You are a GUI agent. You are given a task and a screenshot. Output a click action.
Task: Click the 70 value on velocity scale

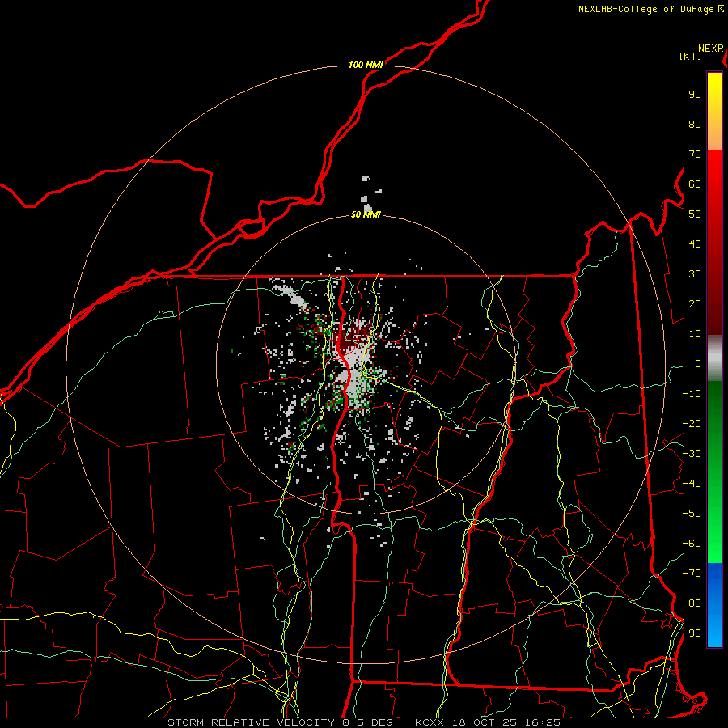tap(695, 154)
